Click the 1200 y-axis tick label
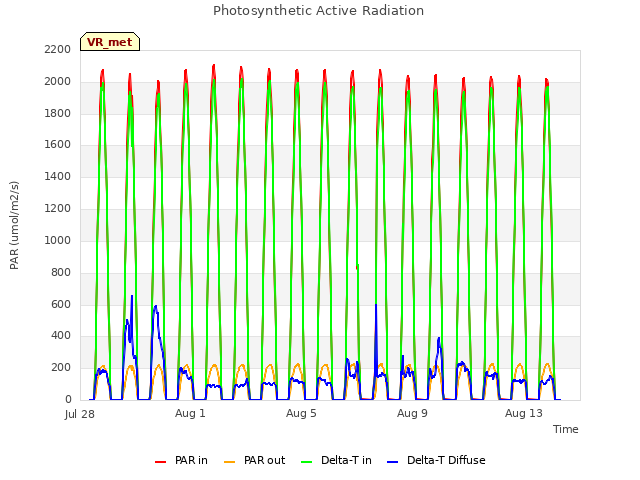This screenshot has height=480, width=640. coord(58,209)
